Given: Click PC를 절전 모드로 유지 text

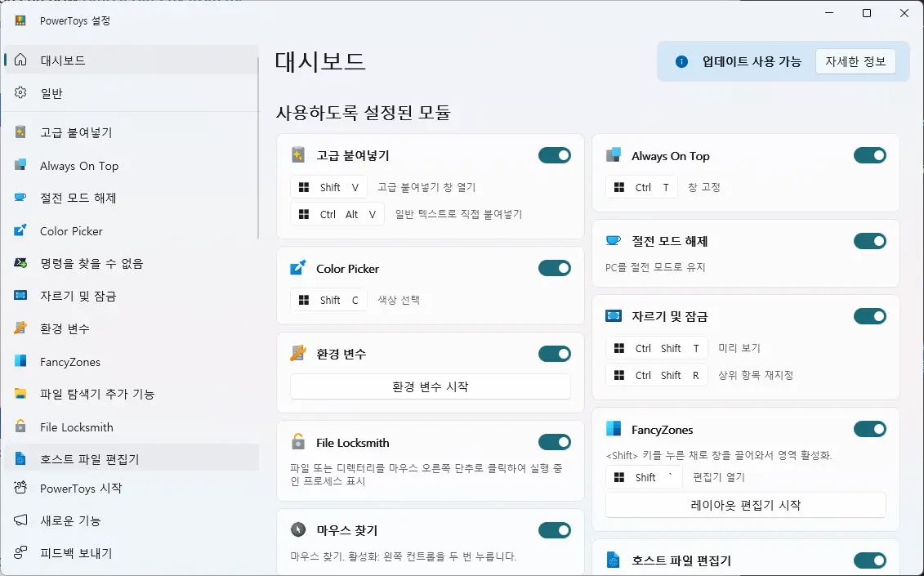Looking at the screenshot, I should (x=655, y=267).
